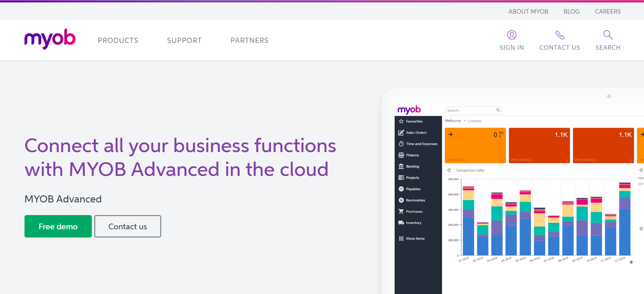The height and width of the screenshot is (294, 644).
Task: Click the myob logo inside dashboard preview
Action: click(x=409, y=110)
